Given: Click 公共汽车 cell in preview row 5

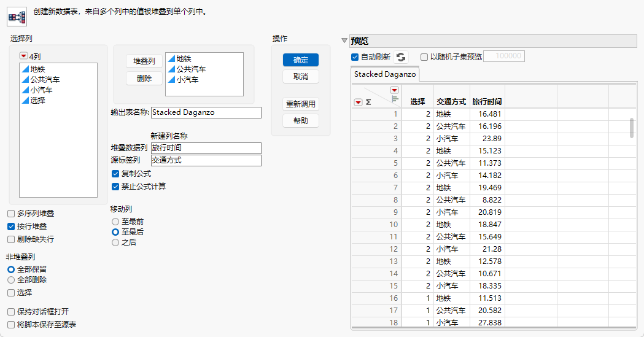Looking at the screenshot, I should point(451,163).
